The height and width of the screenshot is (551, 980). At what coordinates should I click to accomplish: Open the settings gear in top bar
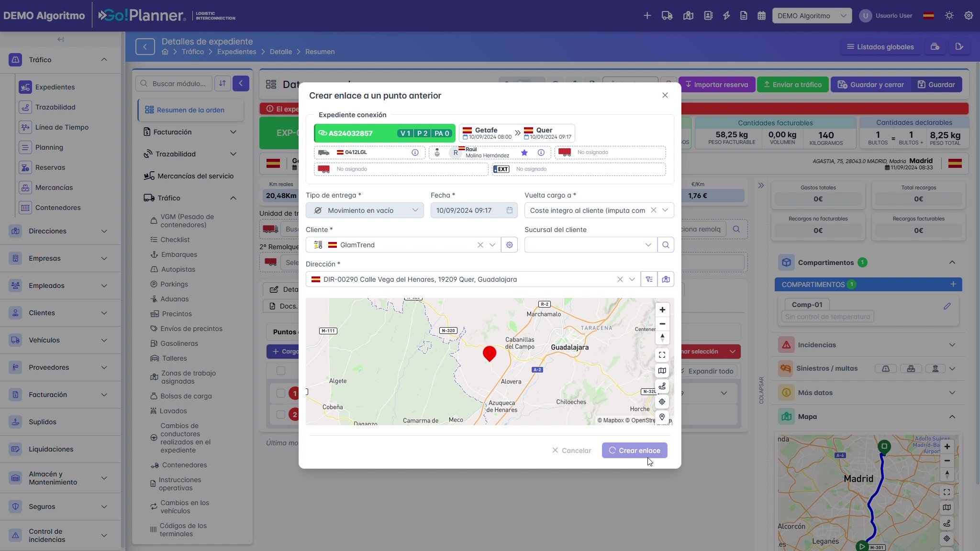[x=969, y=16]
